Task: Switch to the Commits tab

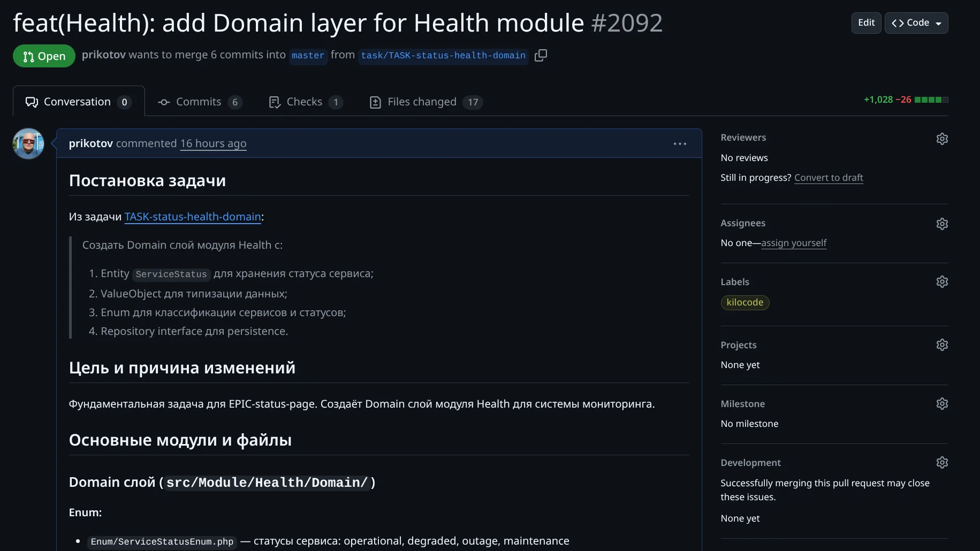Action: coord(199,102)
